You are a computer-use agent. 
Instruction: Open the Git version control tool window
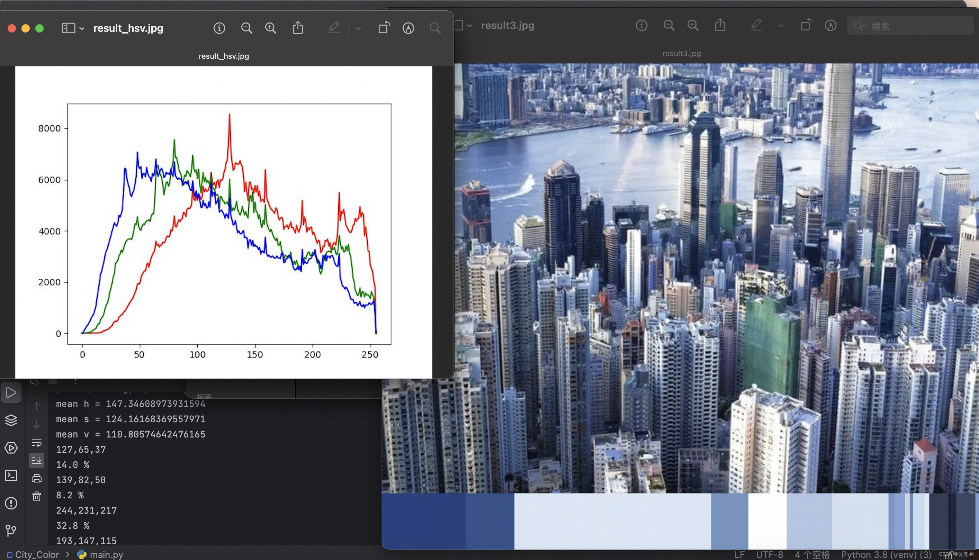click(x=11, y=531)
